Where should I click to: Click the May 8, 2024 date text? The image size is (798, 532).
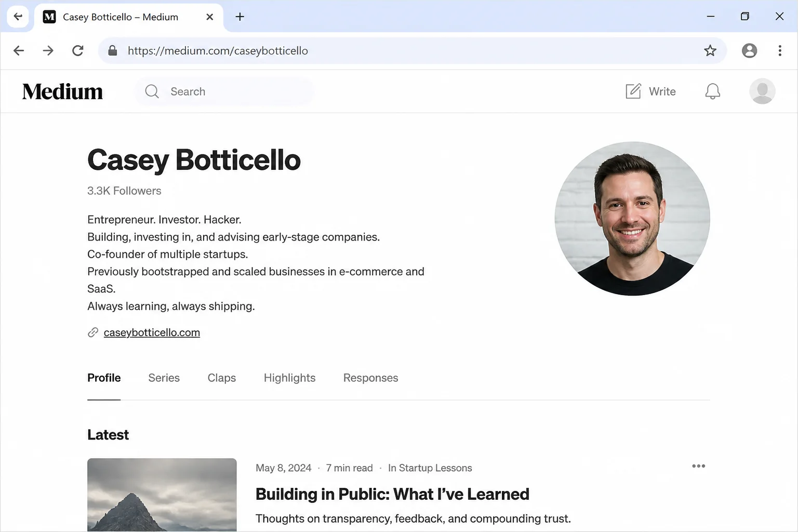click(284, 468)
